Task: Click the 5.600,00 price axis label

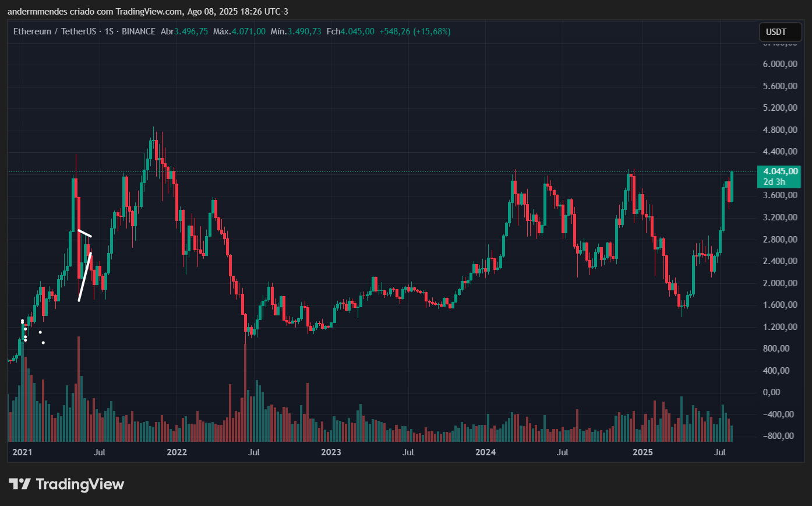Action: pos(779,86)
